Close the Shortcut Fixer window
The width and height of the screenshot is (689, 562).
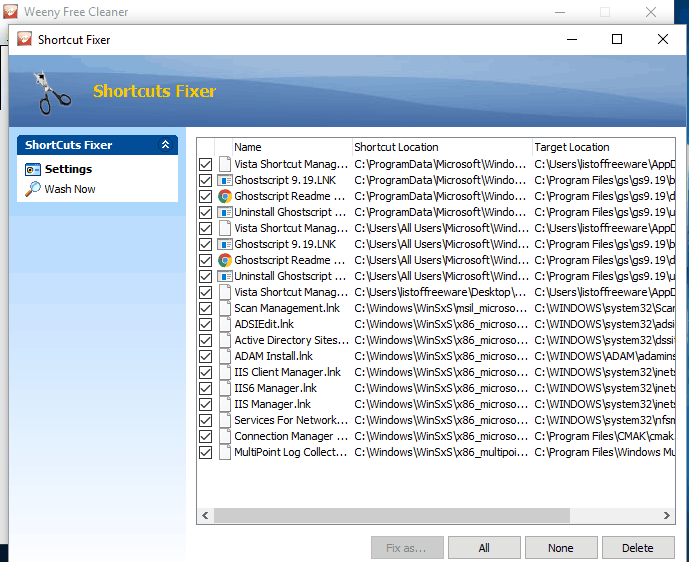(x=663, y=39)
